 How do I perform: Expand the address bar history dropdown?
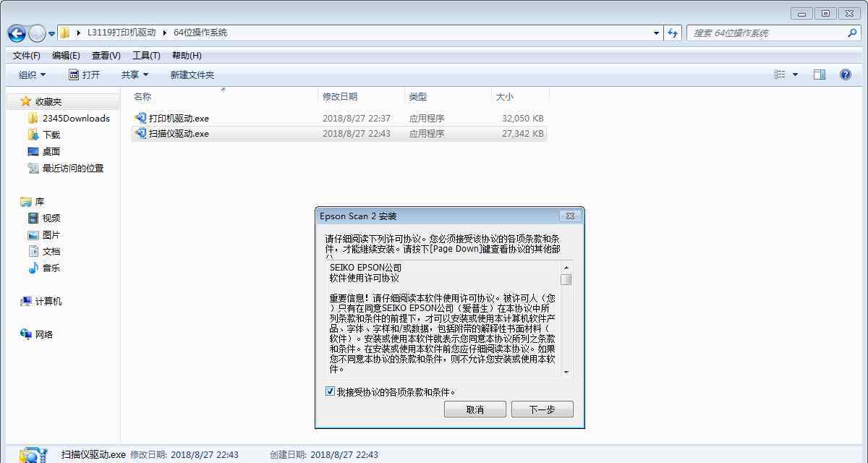coord(656,33)
